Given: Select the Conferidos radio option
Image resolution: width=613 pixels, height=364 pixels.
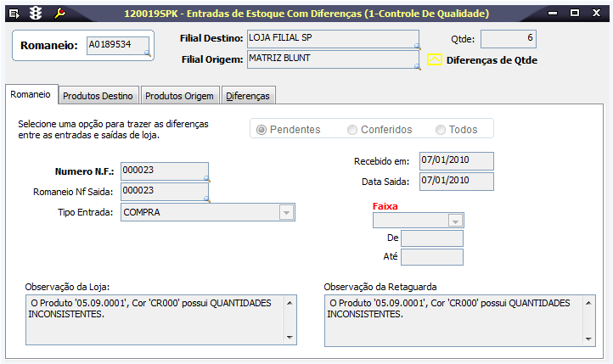Looking at the screenshot, I should (x=352, y=130).
